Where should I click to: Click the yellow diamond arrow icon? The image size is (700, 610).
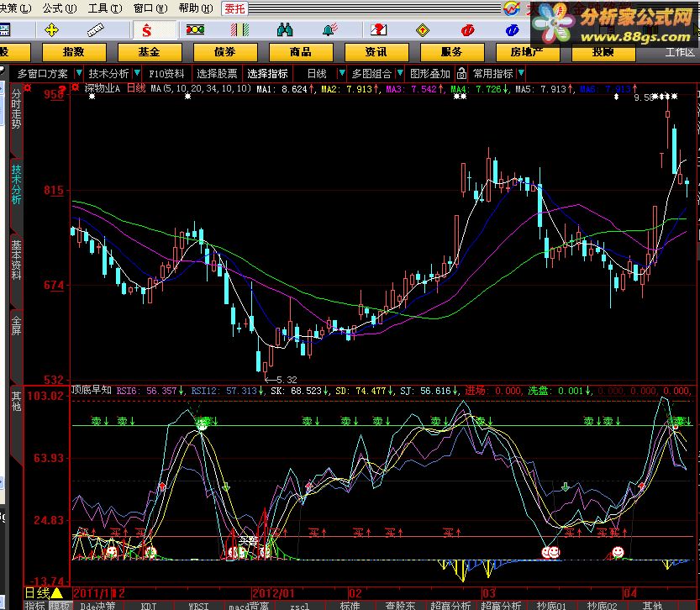pyautogui.click(x=423, y=30)
